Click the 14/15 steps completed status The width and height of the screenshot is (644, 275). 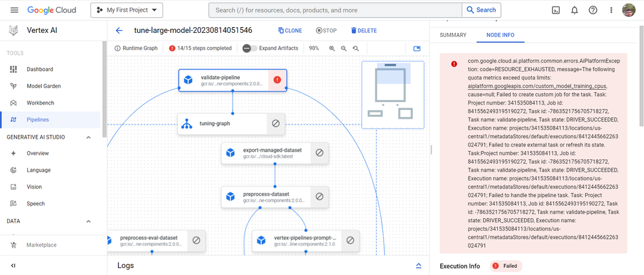pyautogui.click(x=200, y=48)
